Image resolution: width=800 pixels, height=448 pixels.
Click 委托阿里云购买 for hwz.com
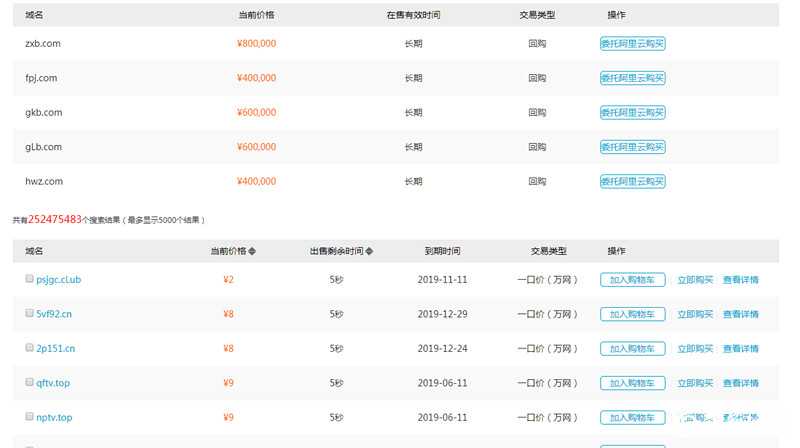[x=632, y=182]
